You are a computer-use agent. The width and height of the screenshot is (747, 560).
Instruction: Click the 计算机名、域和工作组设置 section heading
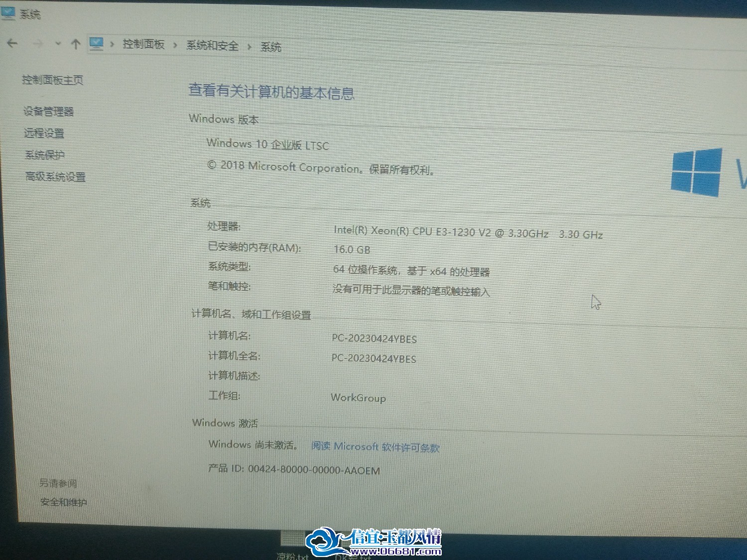(251, 314)
